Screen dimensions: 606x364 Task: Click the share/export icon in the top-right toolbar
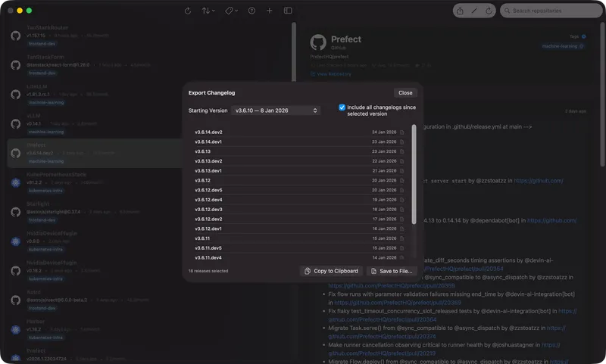click(460, 11)
